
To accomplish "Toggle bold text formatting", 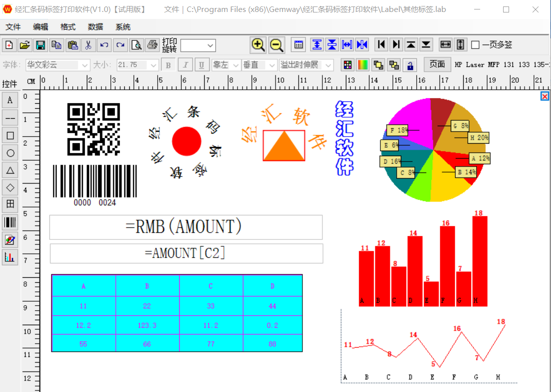I will click(168, 65).
